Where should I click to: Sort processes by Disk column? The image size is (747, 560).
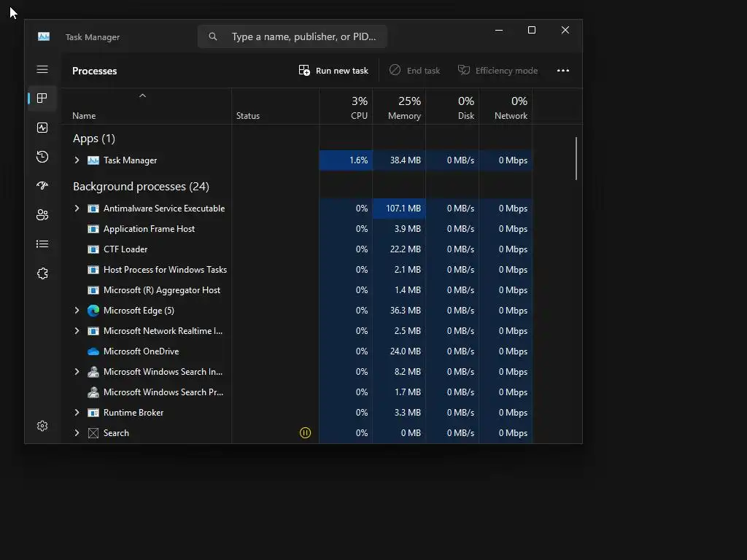coord(452,106)
